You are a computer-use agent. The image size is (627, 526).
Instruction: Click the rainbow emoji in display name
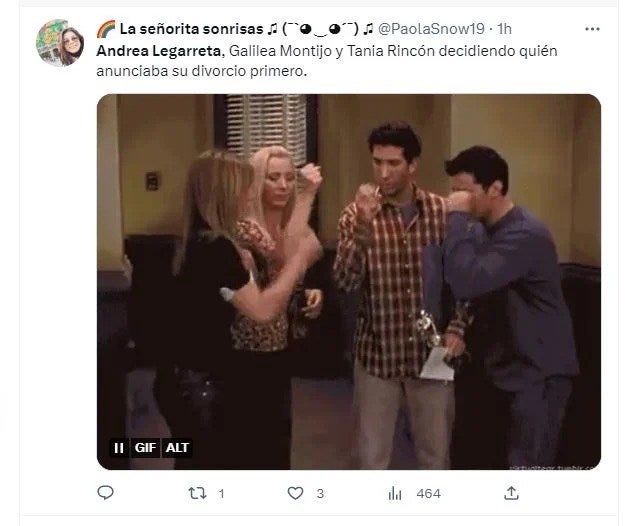tap(106, 29)
